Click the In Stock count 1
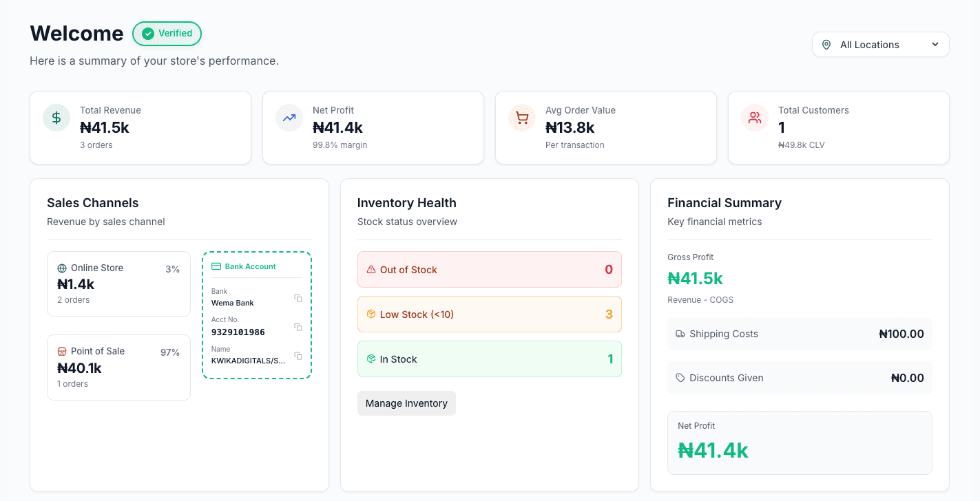The image size is (980, 501). [610, 359]
